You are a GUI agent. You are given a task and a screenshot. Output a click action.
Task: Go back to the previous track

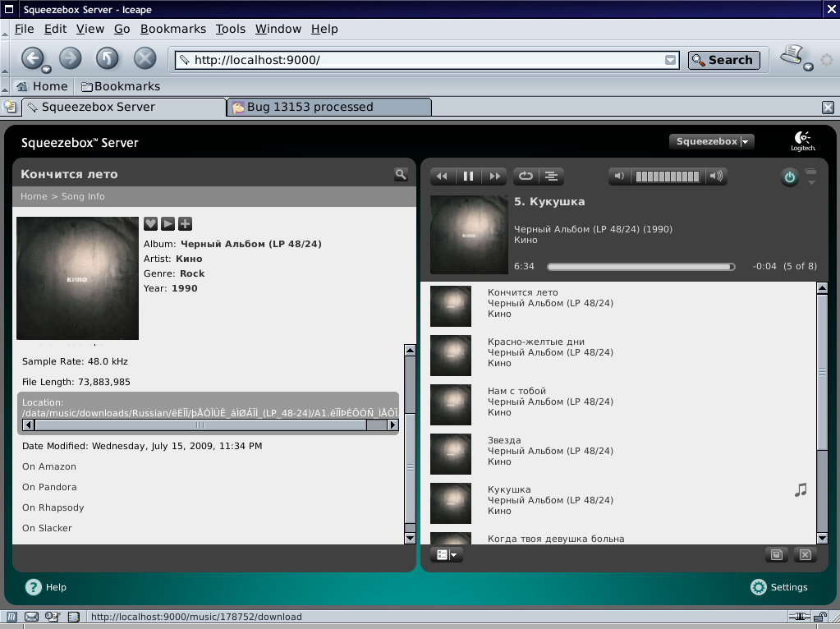click(x=442, y=176)
